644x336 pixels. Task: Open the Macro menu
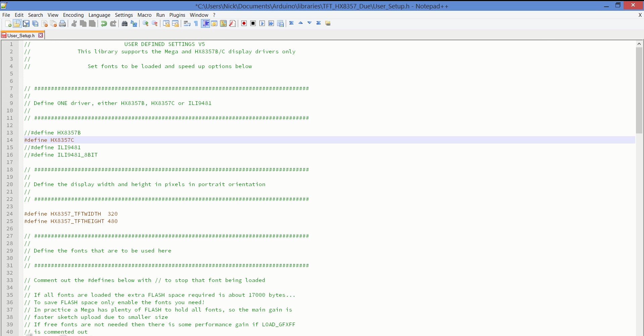[x=145, y=15]
